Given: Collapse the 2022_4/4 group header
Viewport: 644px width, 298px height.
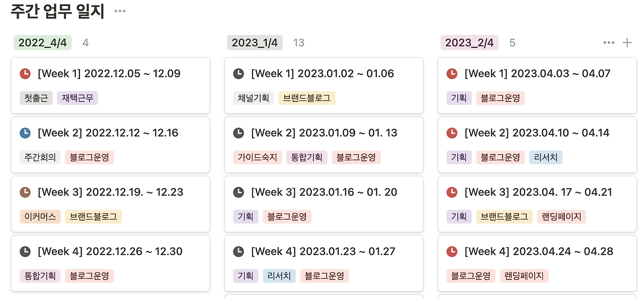Looking at the screenshot, I should pyautogui.click(x=42, y=43).
